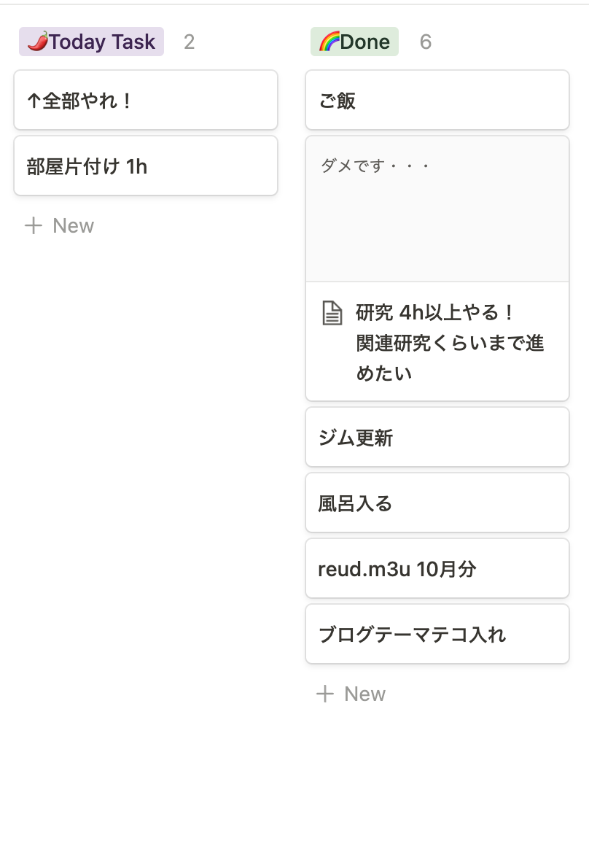Click the plus icon under Done column
Image resolution: width=589 pixels, height=868 pixels.
(324, 694)
